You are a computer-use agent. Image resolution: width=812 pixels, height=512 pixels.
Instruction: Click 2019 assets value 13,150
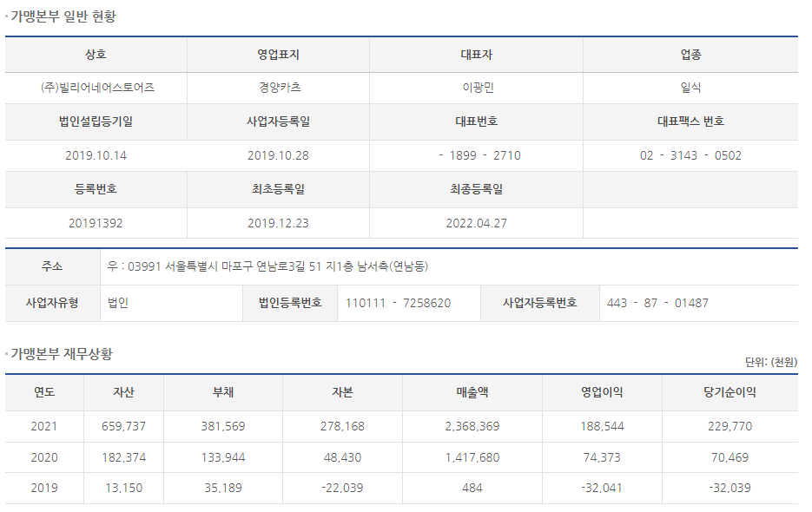[x=124, y=488]
